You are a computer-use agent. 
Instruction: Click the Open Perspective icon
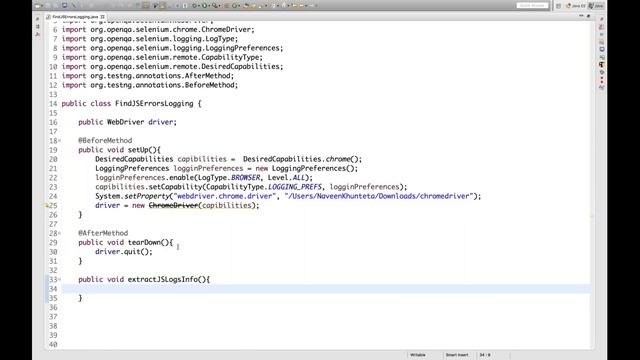tap(558, 6)
